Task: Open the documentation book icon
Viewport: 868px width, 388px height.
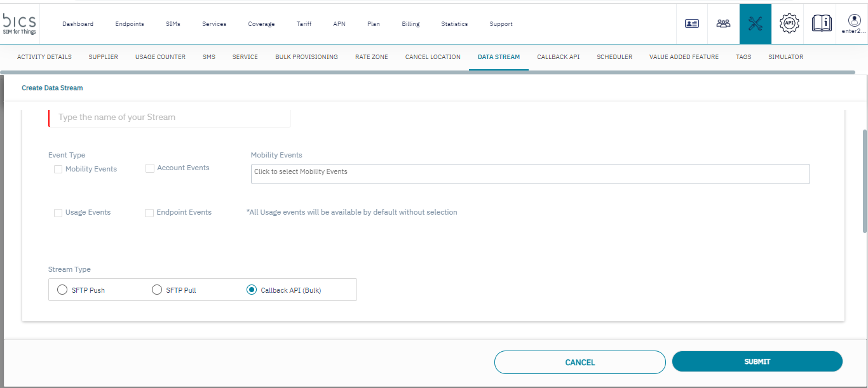Action: [822, 23]
